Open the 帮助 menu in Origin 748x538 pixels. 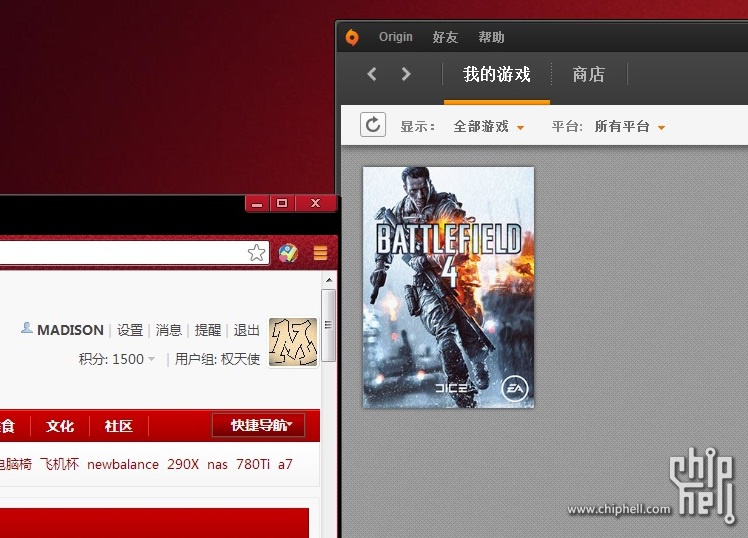coord(491,37)
